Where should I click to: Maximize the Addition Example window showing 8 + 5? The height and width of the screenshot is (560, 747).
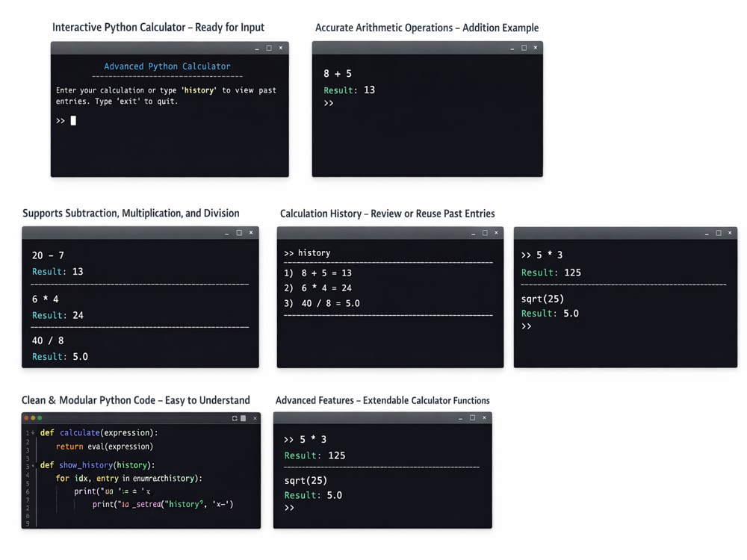(x=524, y=48)
